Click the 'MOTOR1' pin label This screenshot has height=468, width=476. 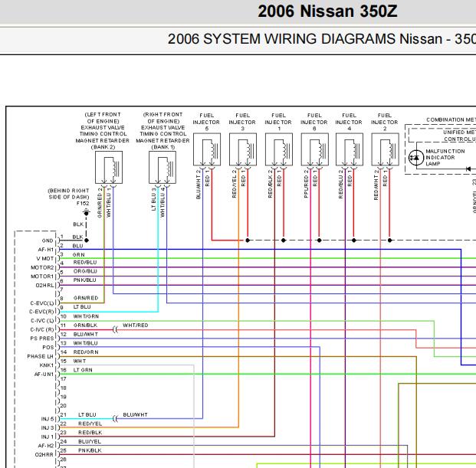click(x=42, y=277)
